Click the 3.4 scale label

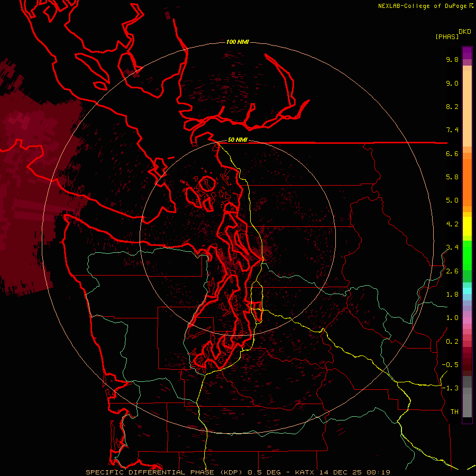point(452,248)
